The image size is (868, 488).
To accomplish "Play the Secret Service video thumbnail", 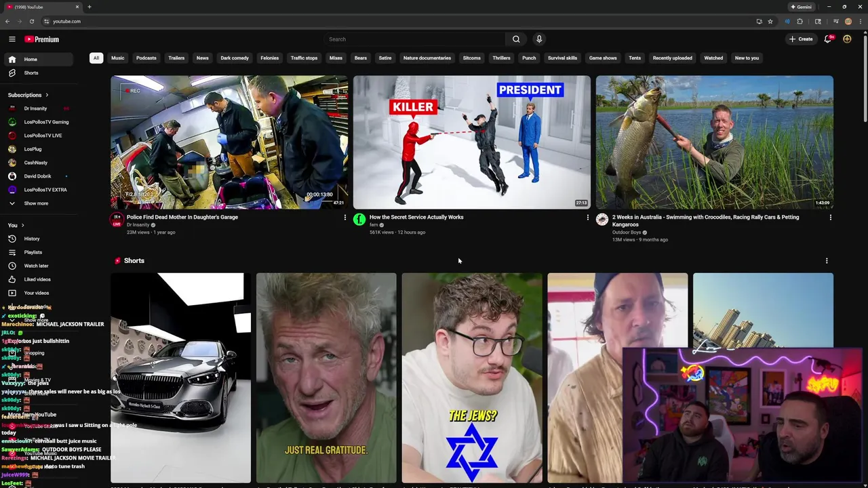I will (472, 142).
